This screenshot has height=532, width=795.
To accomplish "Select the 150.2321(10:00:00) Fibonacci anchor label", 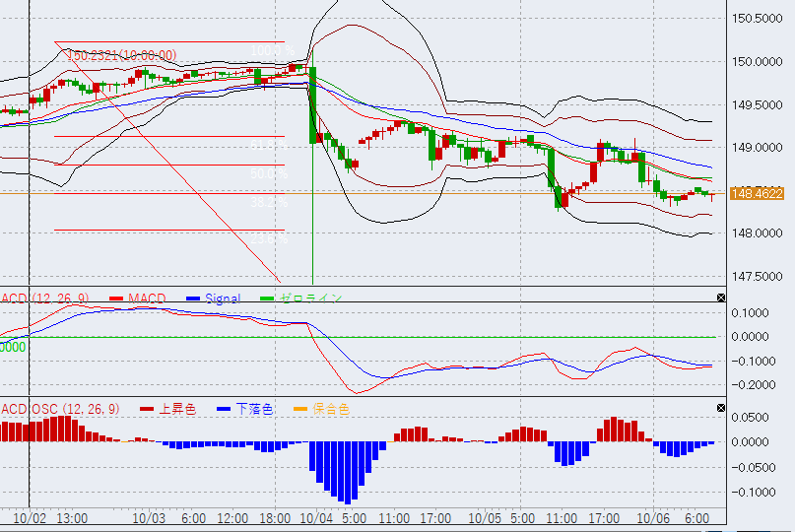I will click(121, 56).
